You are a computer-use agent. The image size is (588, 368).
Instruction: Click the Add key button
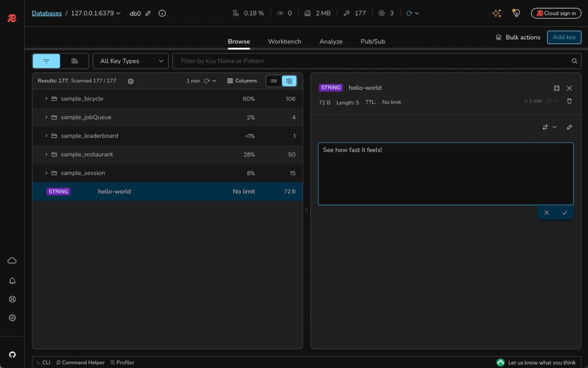click(563, 37)
